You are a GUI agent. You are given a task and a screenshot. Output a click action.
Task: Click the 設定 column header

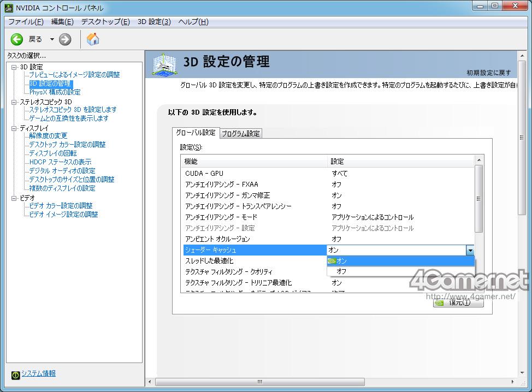coord(401,162)
